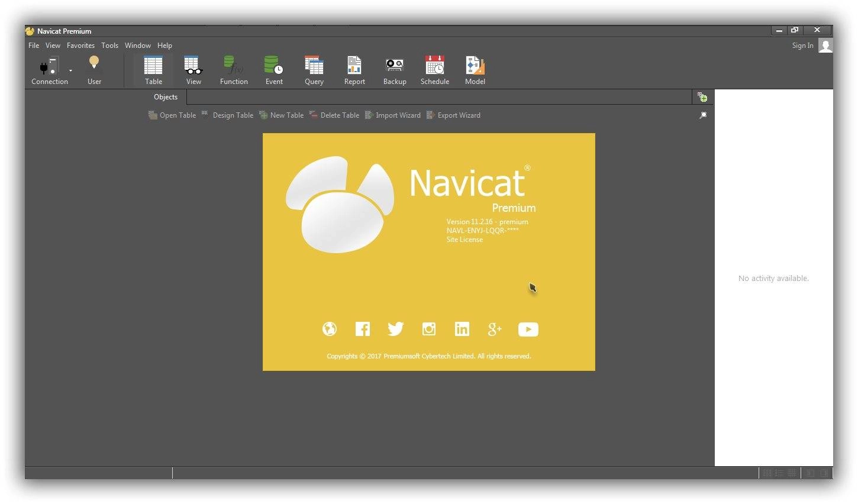Click the 'Version 11.2.16 - premium' text
The image size is (858, 504).
click(488, 222)
